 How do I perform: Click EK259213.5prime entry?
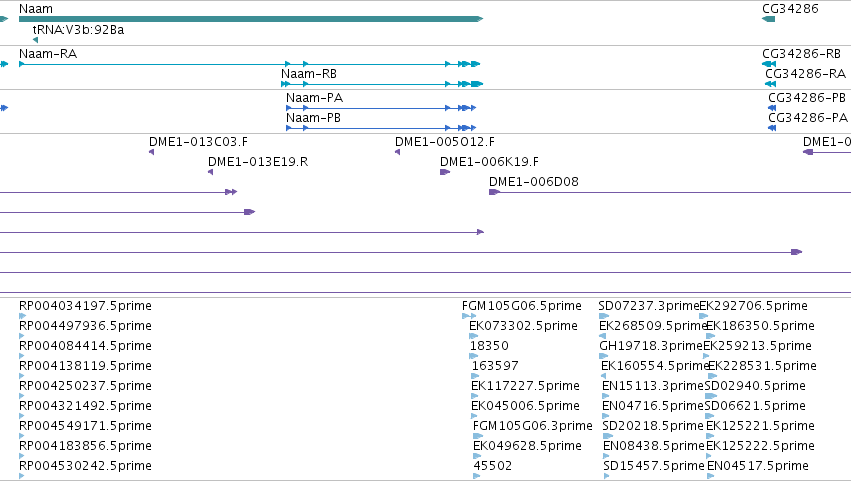757,346
